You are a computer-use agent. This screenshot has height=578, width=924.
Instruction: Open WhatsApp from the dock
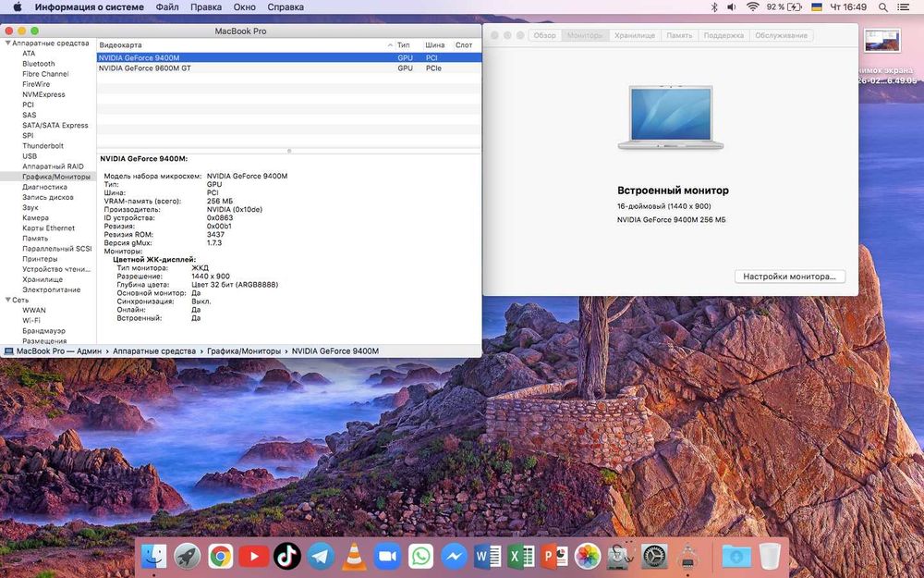click(420, 556)
